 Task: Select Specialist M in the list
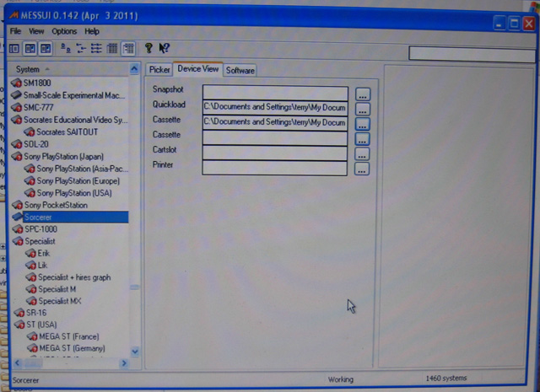tap(57, 289)
